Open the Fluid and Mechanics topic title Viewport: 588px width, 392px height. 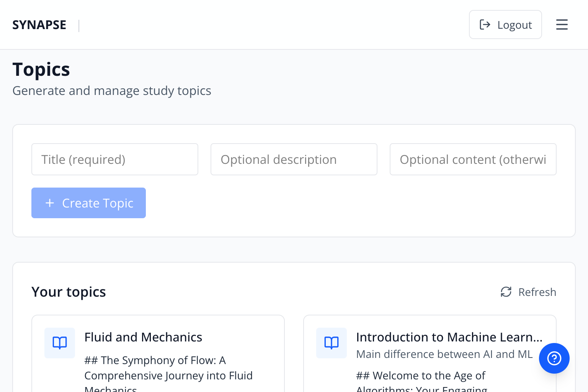click(x=143, y=337)
